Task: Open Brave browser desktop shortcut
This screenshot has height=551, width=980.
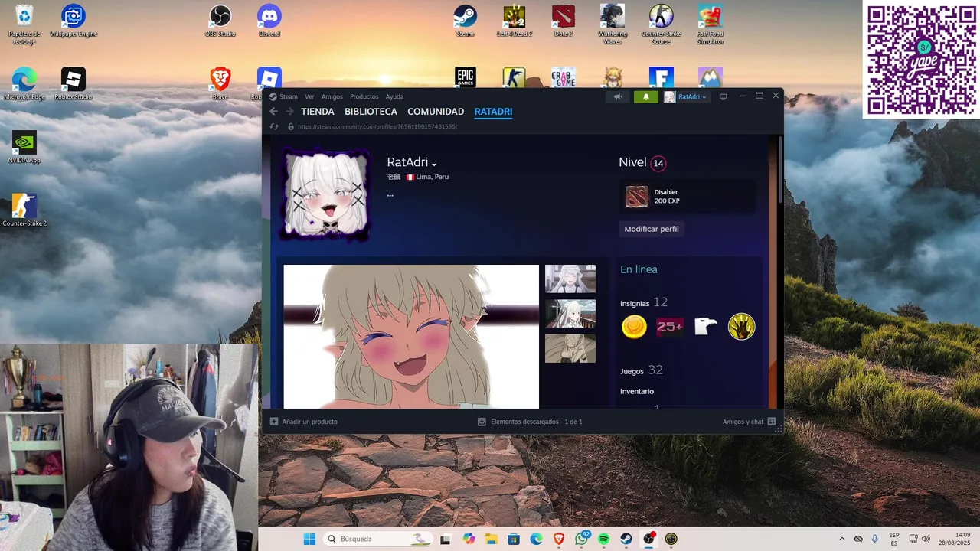Action: (x=220, y=84)
